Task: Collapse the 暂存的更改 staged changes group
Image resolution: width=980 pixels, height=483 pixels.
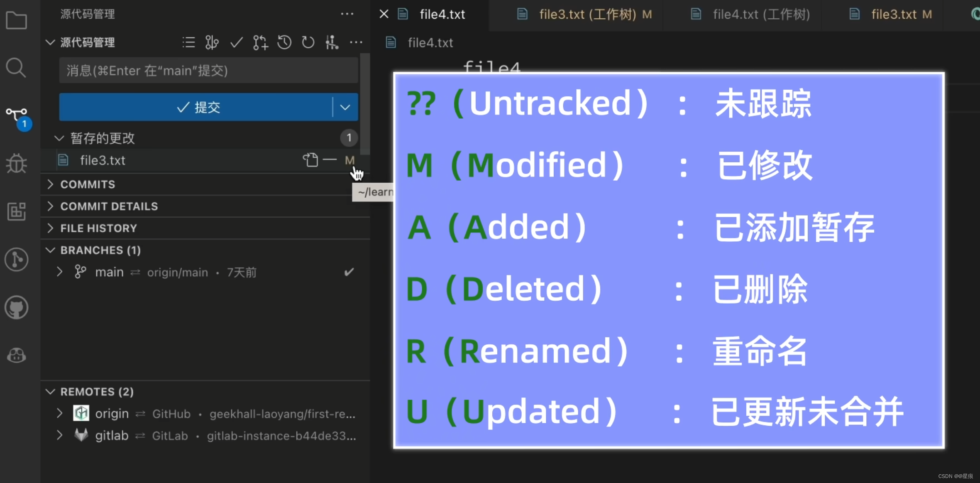Action: point(59,138)
